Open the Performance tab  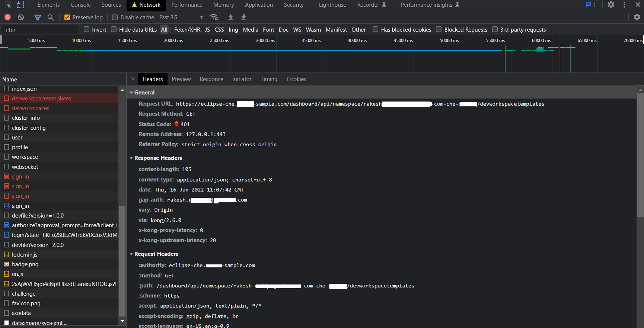coord(187,5)
